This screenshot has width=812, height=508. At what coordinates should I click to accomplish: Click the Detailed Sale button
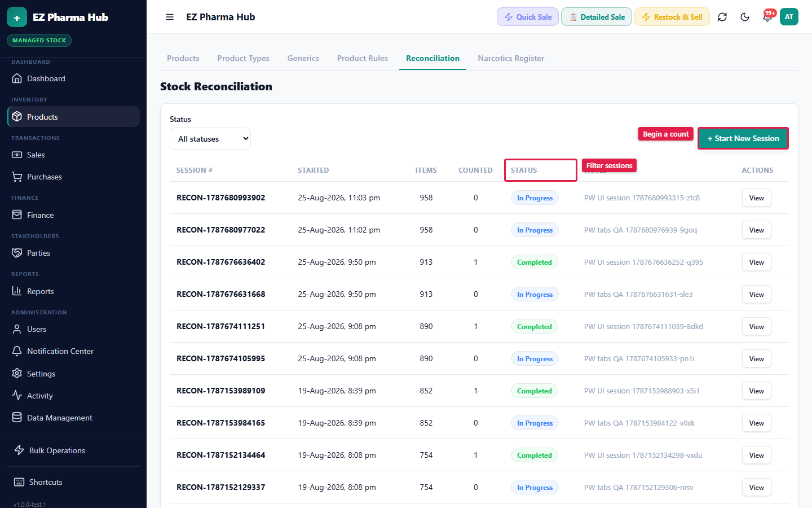point(597,17)
